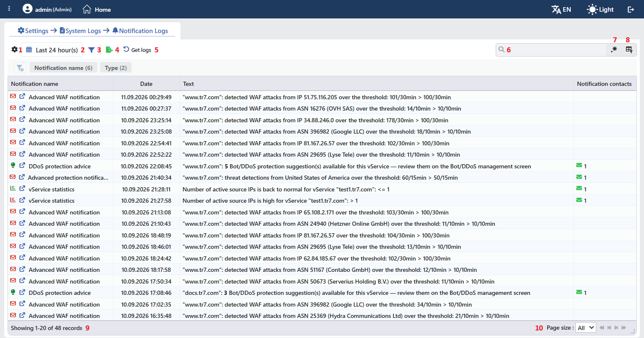The image size is (644, 338).
Task: Click the admin user avatar icon
Action: 27,9
